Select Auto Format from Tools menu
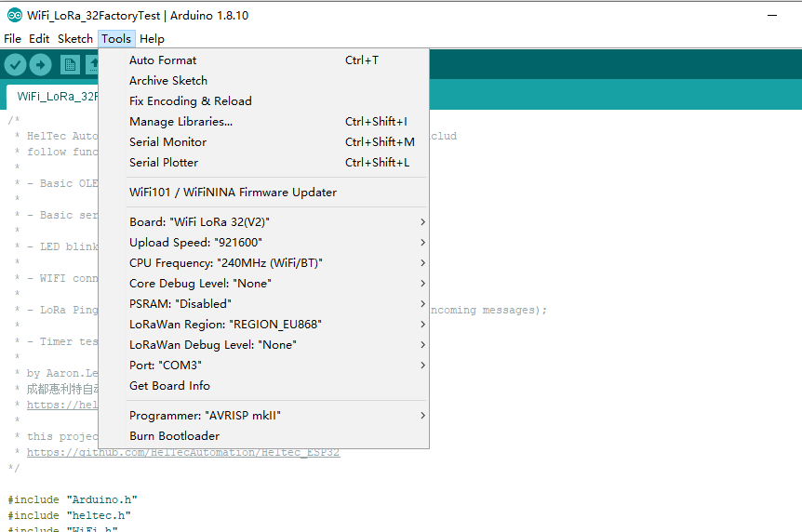802x532 pixels. click(x=163, y=60)
